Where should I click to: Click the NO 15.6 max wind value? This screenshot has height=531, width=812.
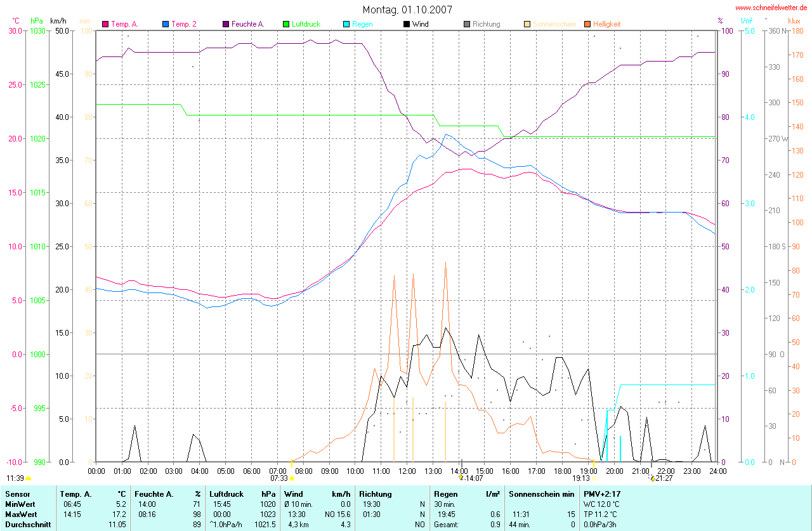click(337, 514)
